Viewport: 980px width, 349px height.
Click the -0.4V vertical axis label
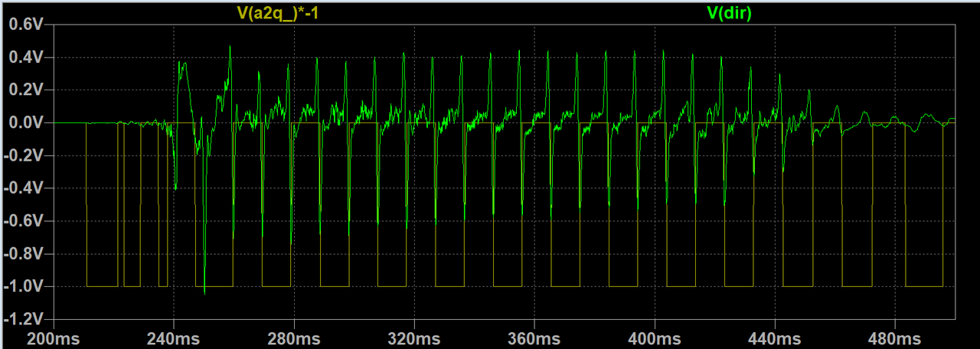click(x=25, y=188)
